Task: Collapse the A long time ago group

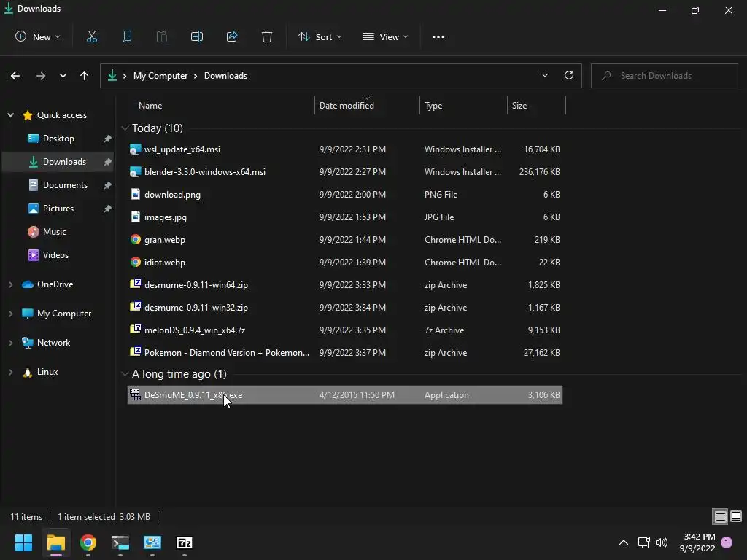Action: [125, 374]
